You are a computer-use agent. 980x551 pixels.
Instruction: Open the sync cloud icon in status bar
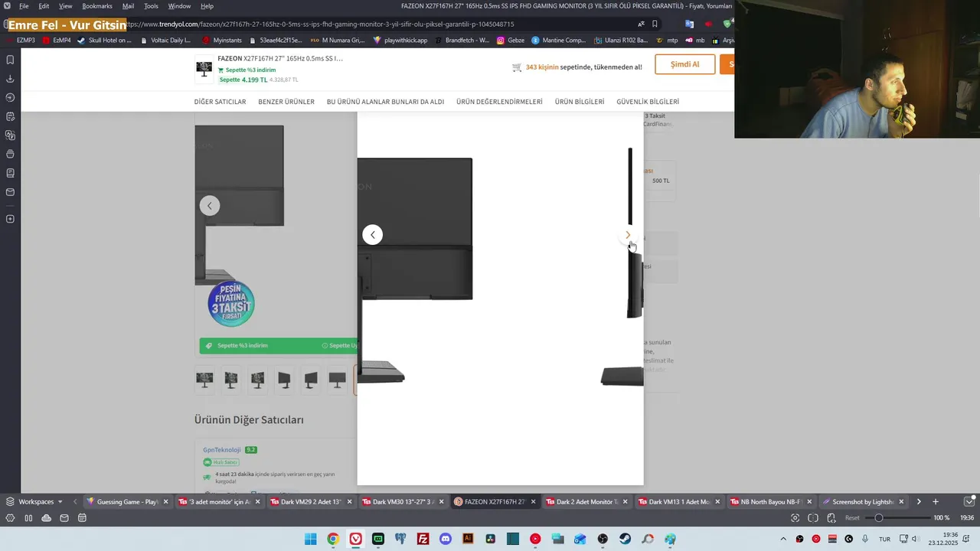[x=47, y=518]
